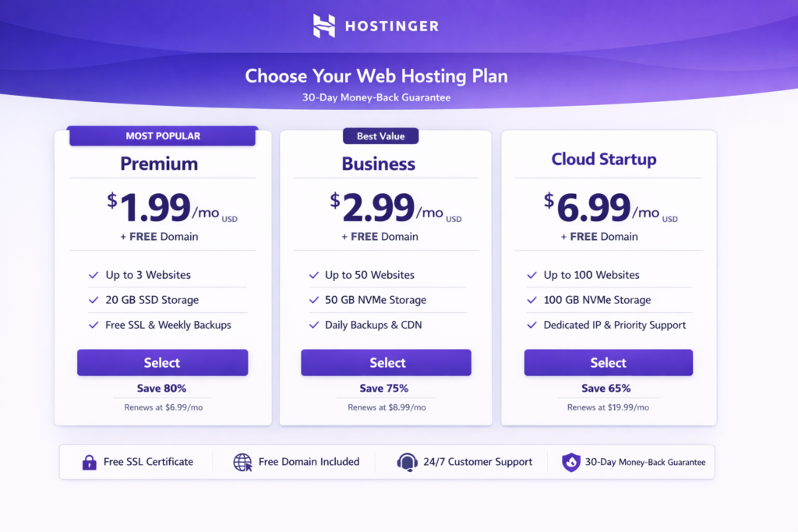Click the 24/7 Customer Support headset icon
Screen dimensions: 798x532
(x=407, y=462)
